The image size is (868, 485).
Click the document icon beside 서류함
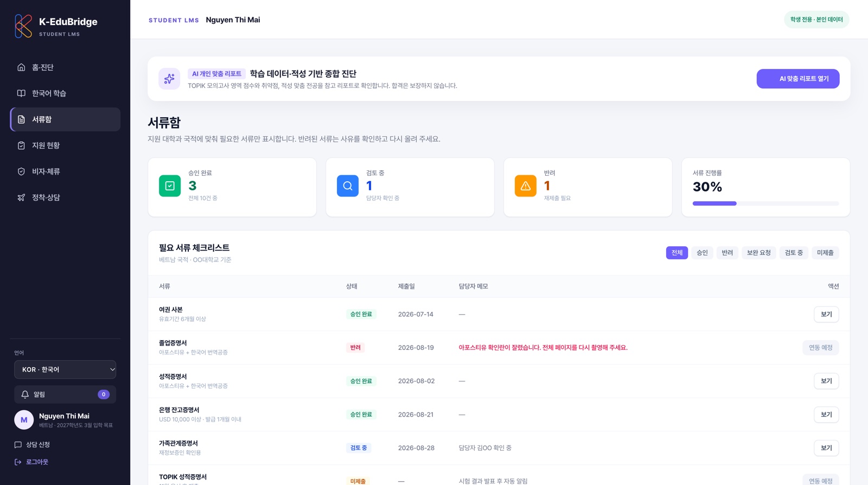(21, 119)
